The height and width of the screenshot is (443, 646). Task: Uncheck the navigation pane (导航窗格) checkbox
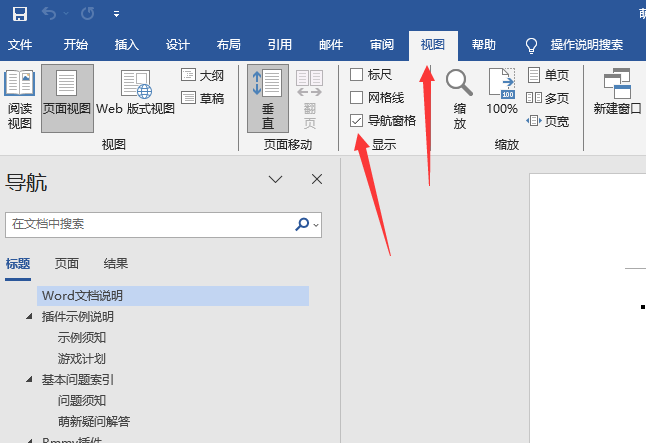click(357, 120)
